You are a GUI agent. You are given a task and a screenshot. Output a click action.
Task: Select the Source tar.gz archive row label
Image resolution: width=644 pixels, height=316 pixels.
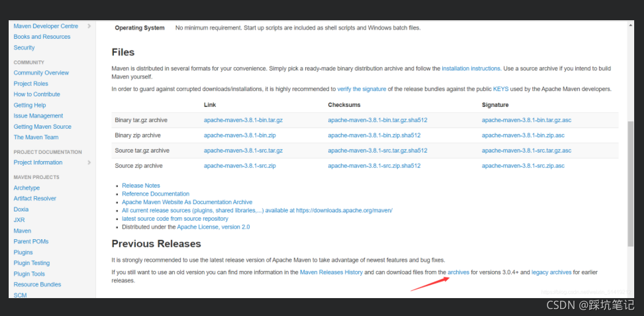pos(142,151)
